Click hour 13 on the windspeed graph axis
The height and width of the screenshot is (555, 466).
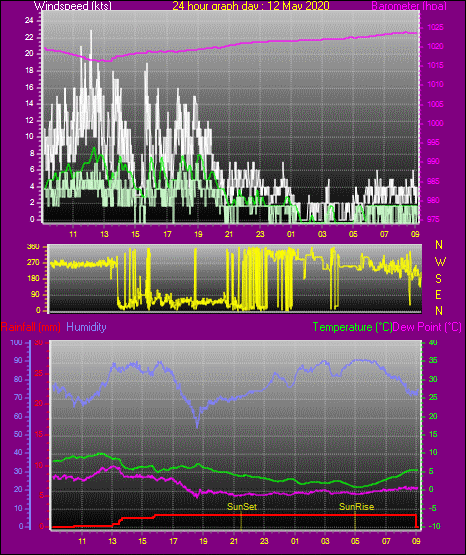coord(104,234)
